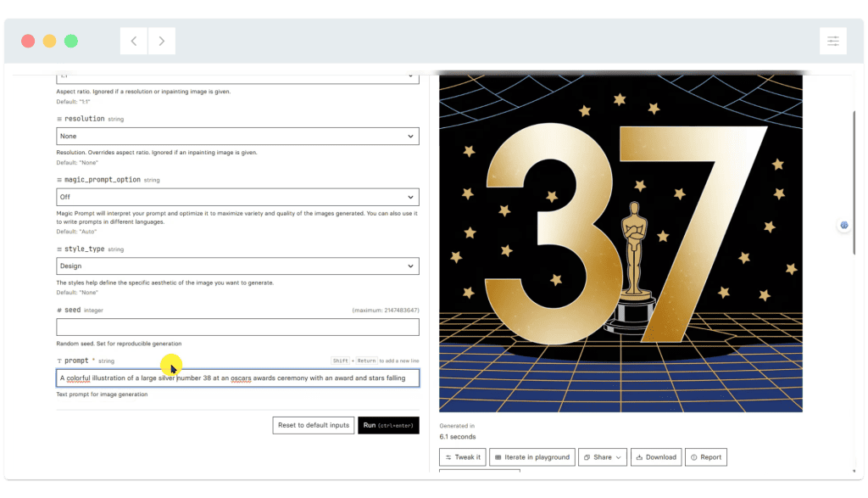
Task: Open the resolution dropdown showing None
Action: (237, 137)
